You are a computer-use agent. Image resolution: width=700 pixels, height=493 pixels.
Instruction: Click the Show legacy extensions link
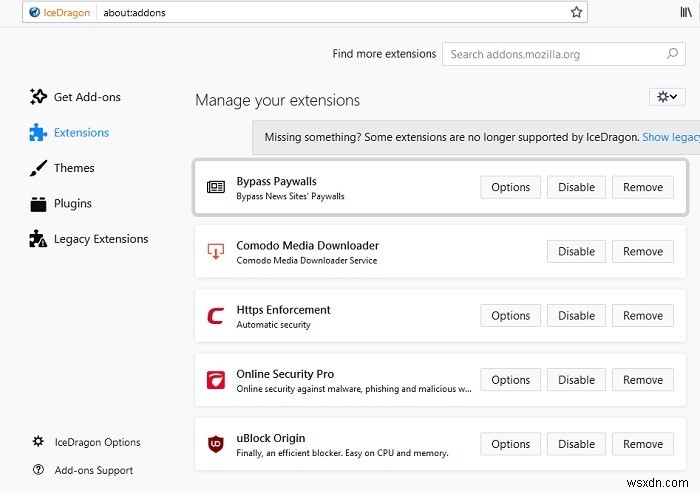(x=671, y=137)
